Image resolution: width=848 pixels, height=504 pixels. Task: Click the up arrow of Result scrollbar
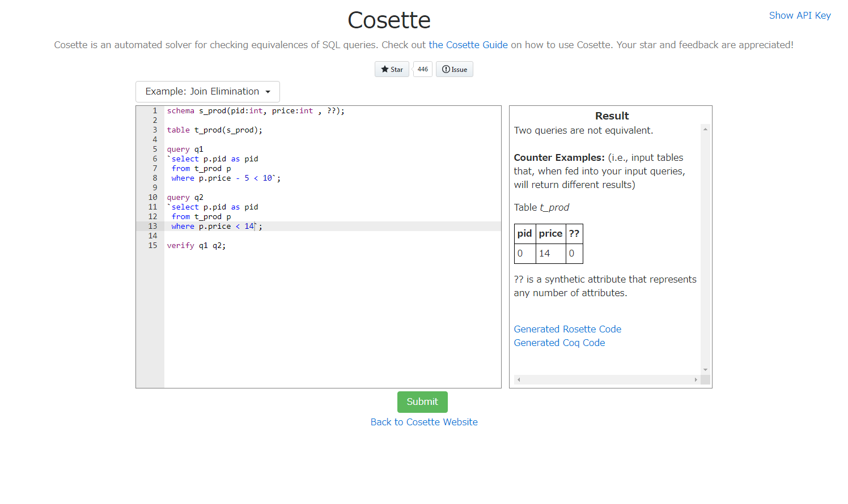pos(705,130)
